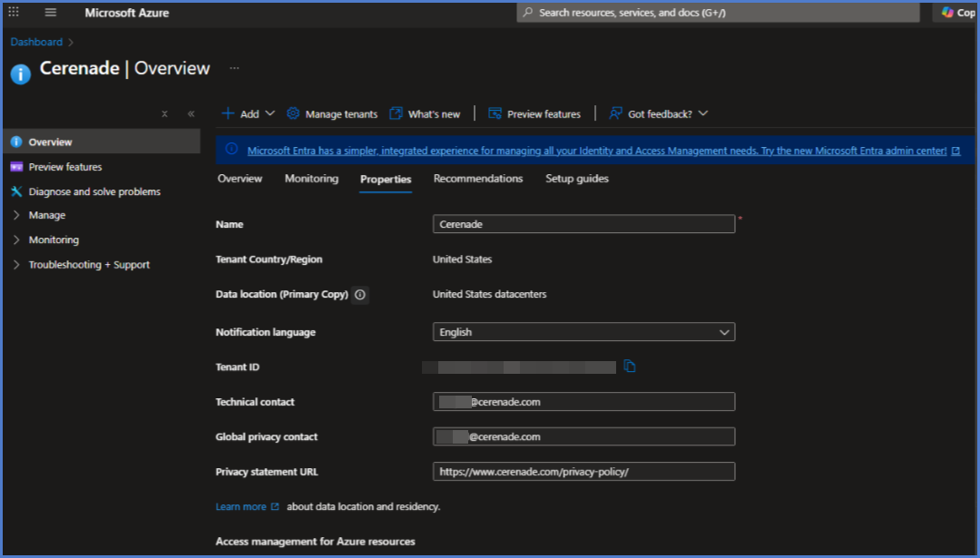This screenshot has height=558, width=980.
Task: Switch to the Monitoring tab
Action: coord(311,179)
